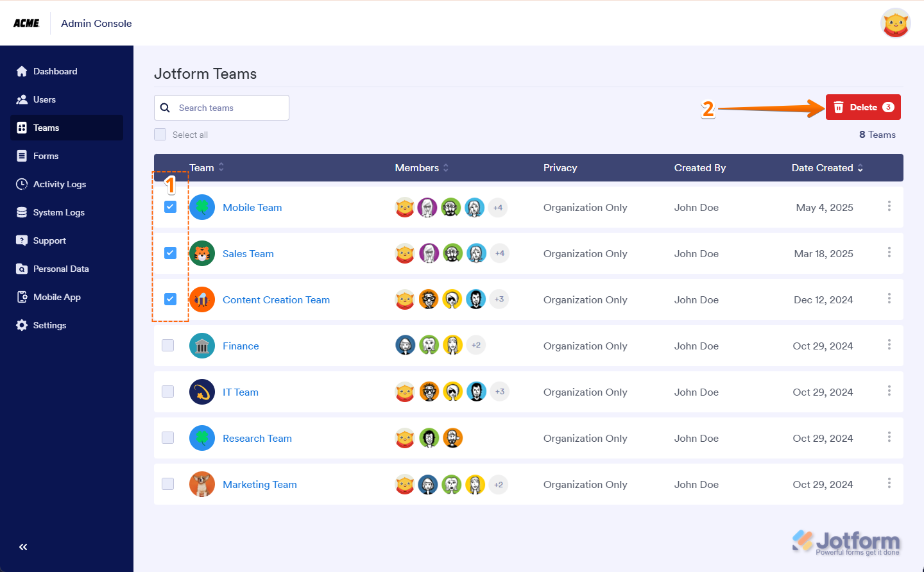This screenshot has height=572, width=924.
Task: Click the Admin Console title
Action: tap(96, 23)
